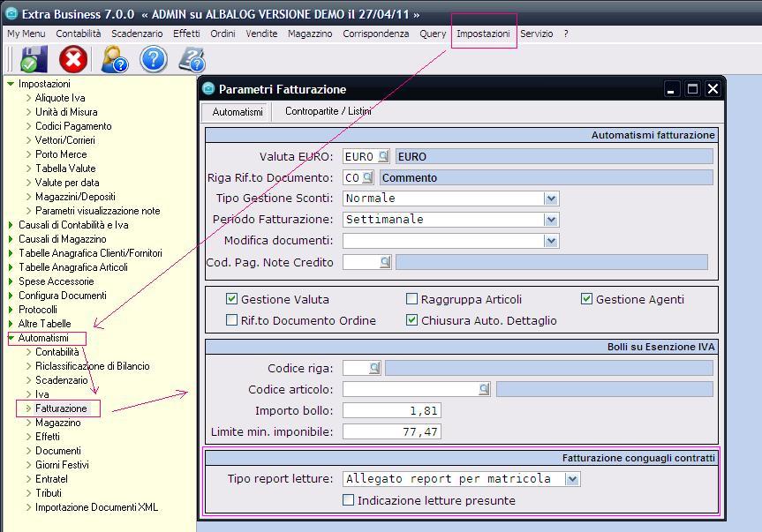Open Vettori/Corrieri tree item

[65, 140]
